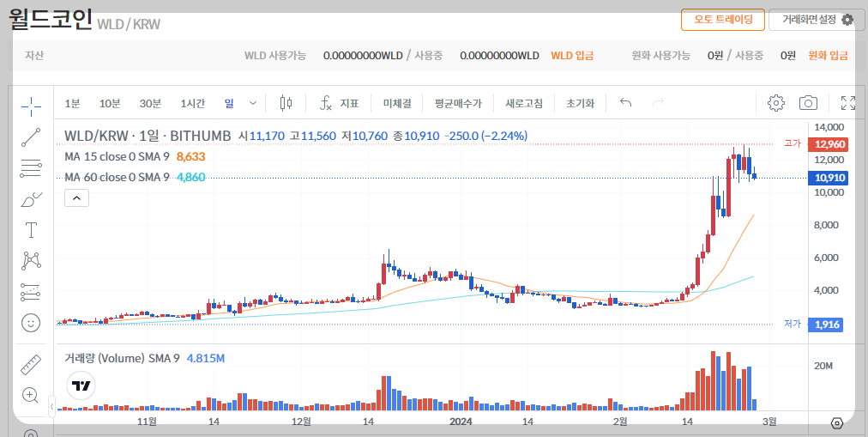The height and width of the screenshot is (437, 868).
Task: Select the crosshair cursor tool
Action: pos(31,106)
